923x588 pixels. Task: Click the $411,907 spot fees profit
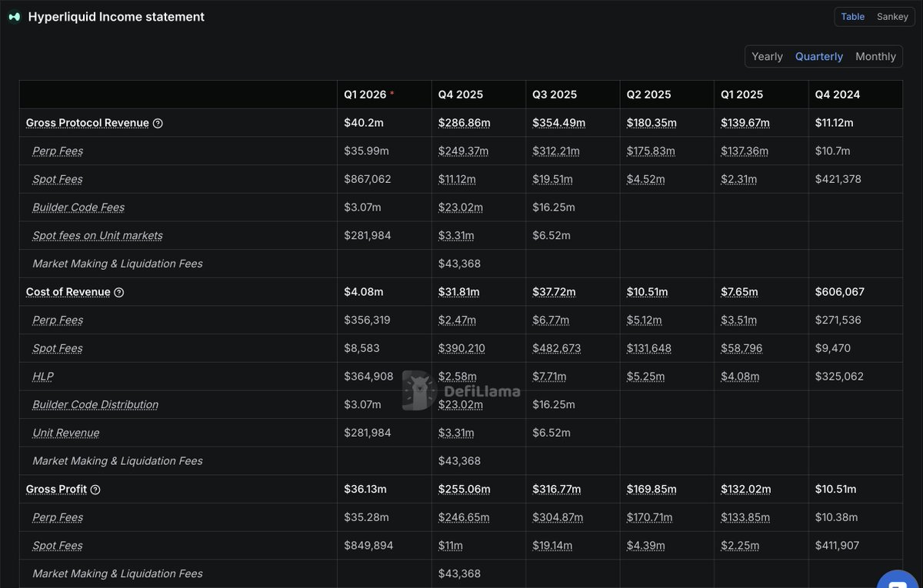(837, 546)
